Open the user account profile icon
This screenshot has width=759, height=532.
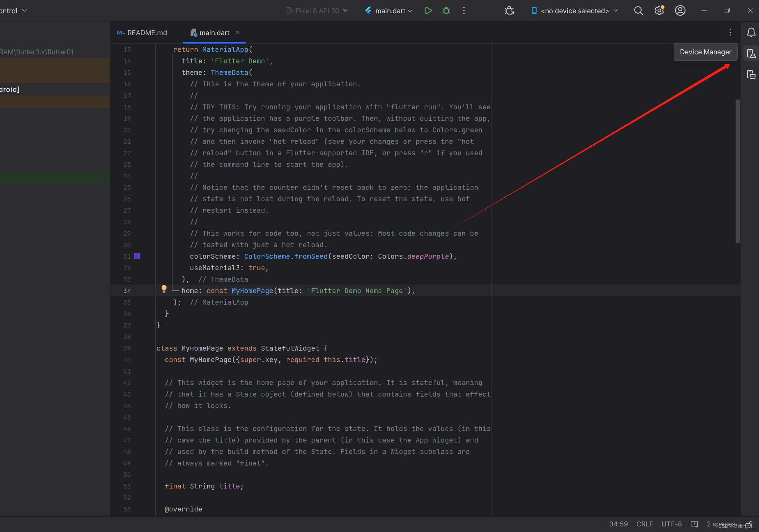tap(680, 11)
